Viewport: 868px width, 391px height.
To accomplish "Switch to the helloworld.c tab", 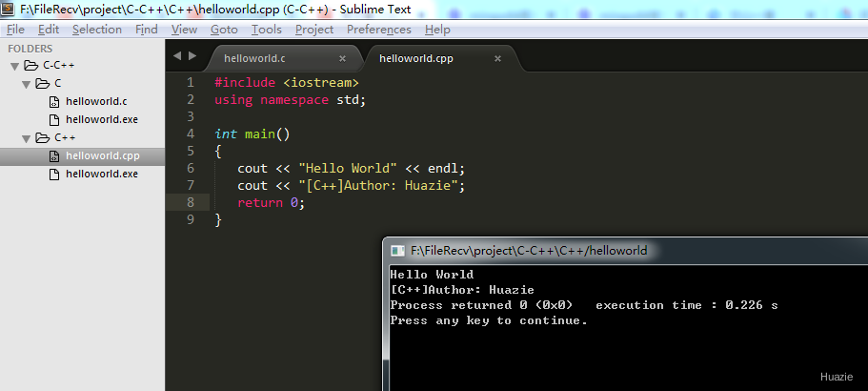I will pos(254,58).
